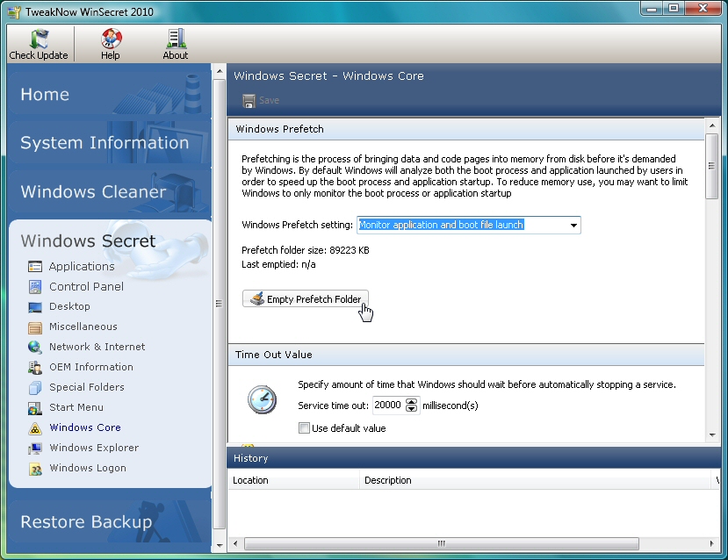This screenshot has width=728, height=560.
Task: Open OEM Information settings
Action: (91, 367)
